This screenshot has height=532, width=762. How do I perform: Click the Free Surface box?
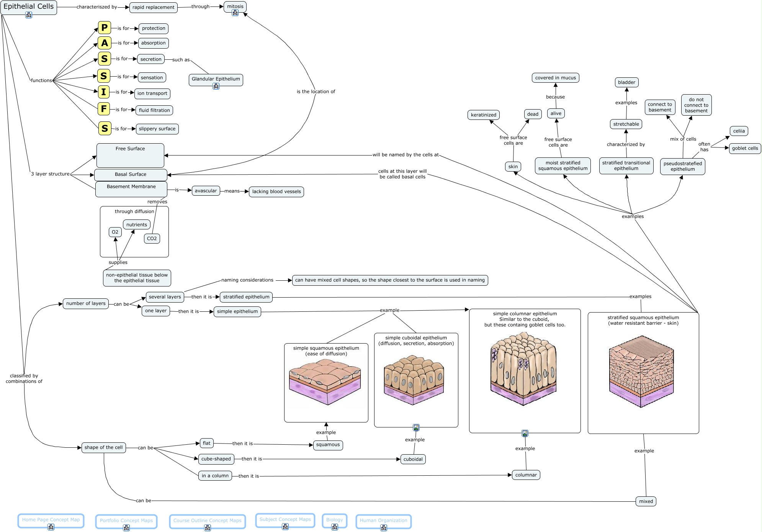[x=130, y=155]
